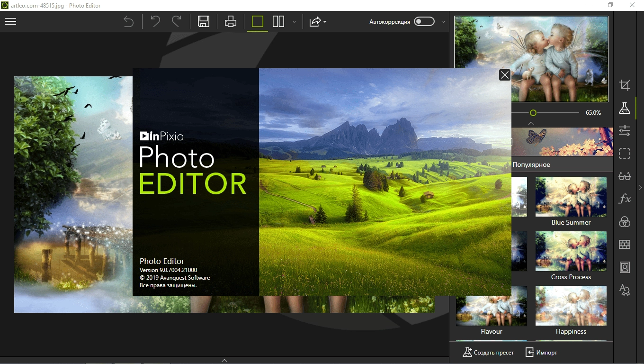Open the text and shapes tool

tap(625, 290)
